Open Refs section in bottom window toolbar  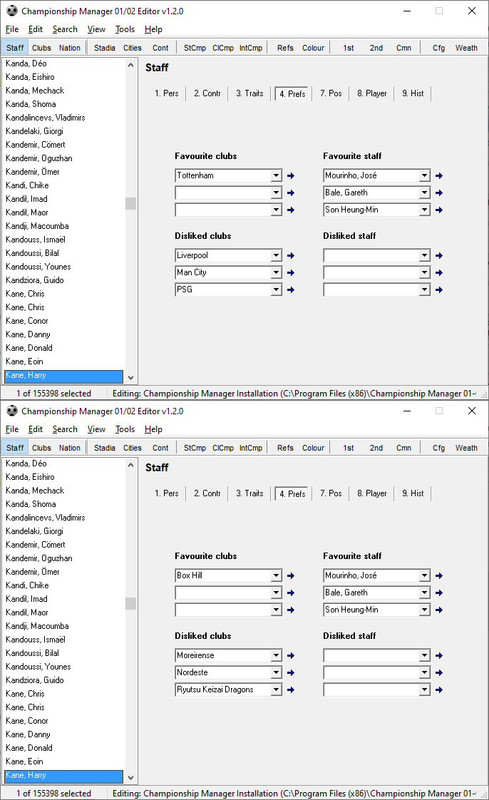[285, 448]
